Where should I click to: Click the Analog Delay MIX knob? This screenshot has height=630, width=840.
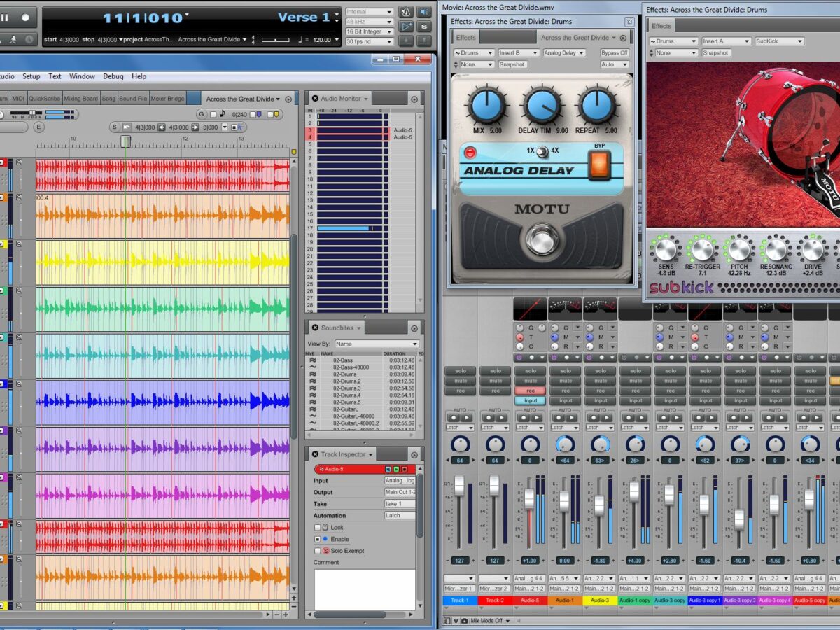(487, 106)
